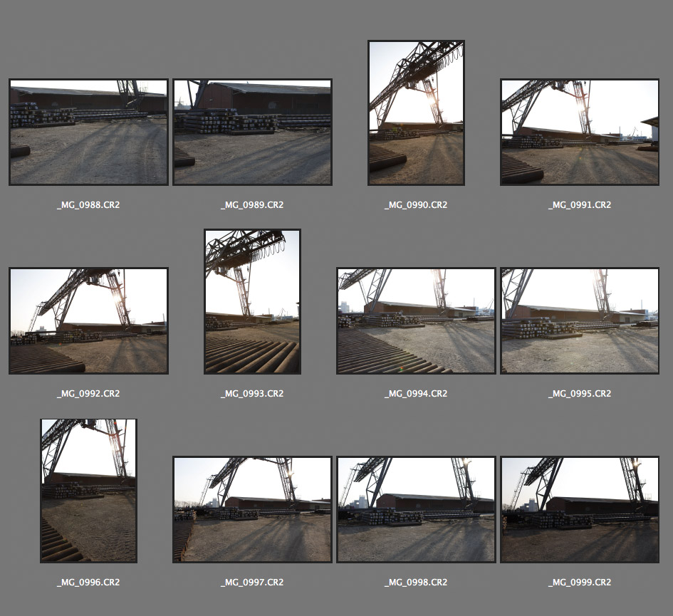Screen dimensions: 673x616
Task: Select the _MG_0994.CR2 thumbnail image
Action: (416, 320)
